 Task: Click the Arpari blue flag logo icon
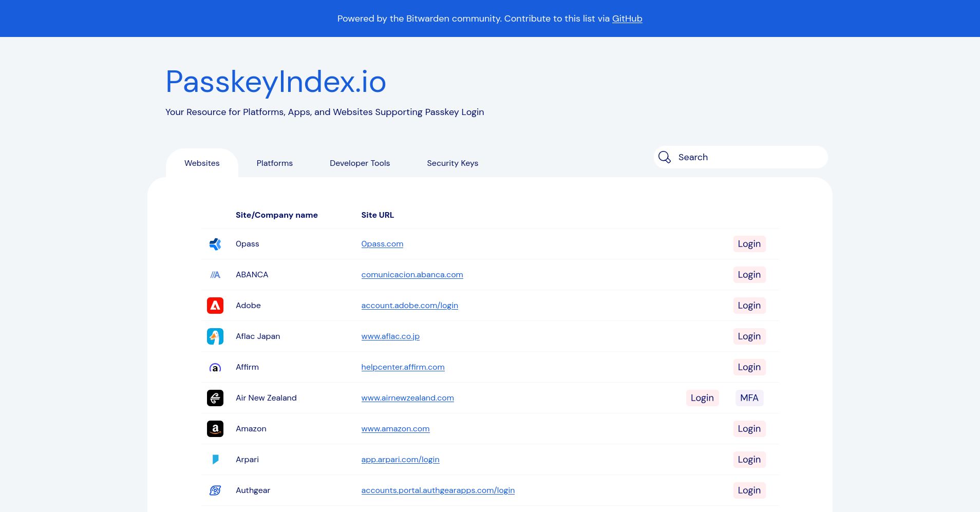coord(215,460)
